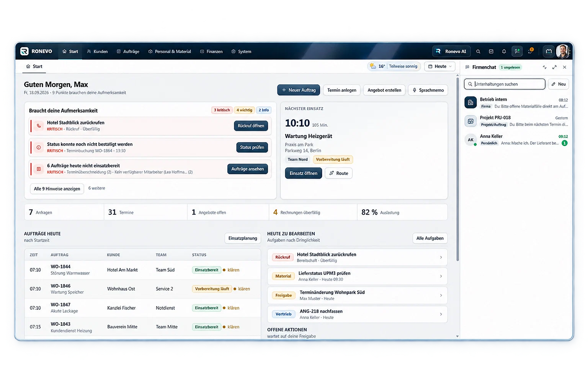Screen dimensions: 588x368
Task: Click the main content scrollbar
Action: tap(458, 169)
